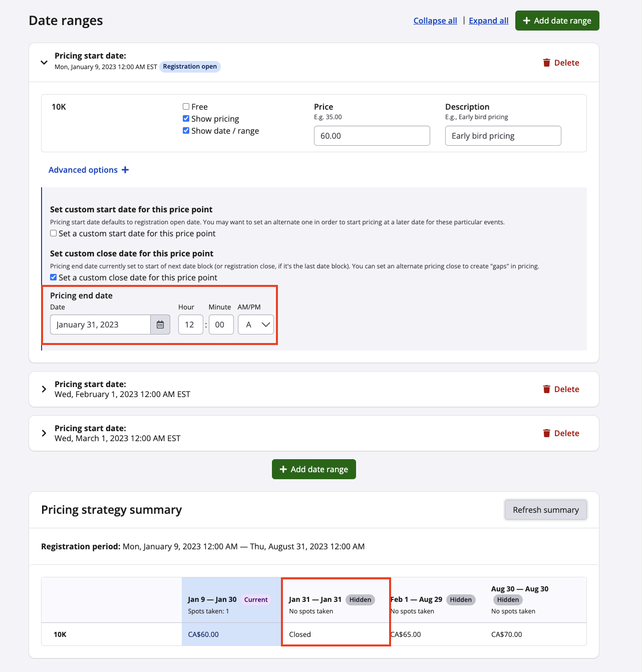Viewport: 642px width, 672px height.
Task: Click the trash icon for March 1 range
Action: click(547, 433)
